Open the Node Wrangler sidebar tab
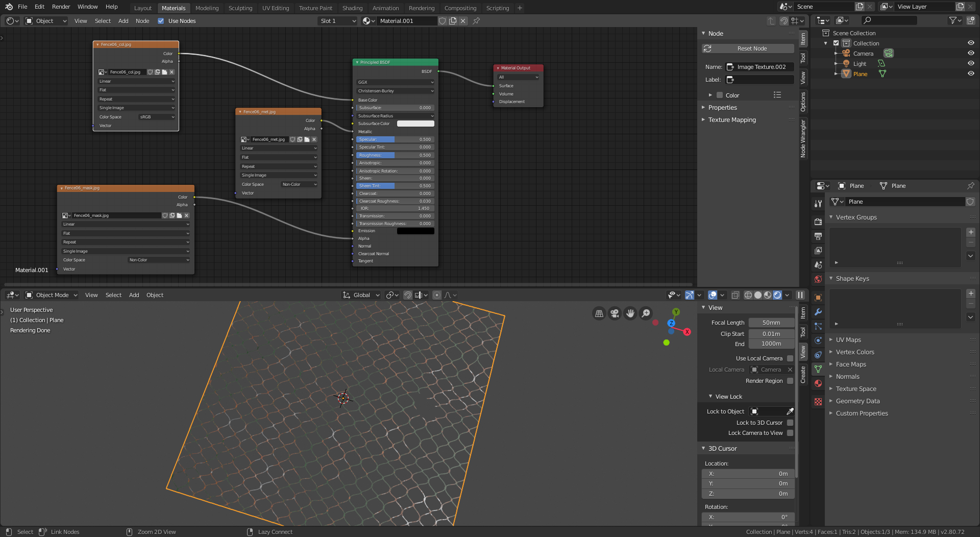Screen dimensions: 980x537 pyautogui.click(x=803, y=138)
